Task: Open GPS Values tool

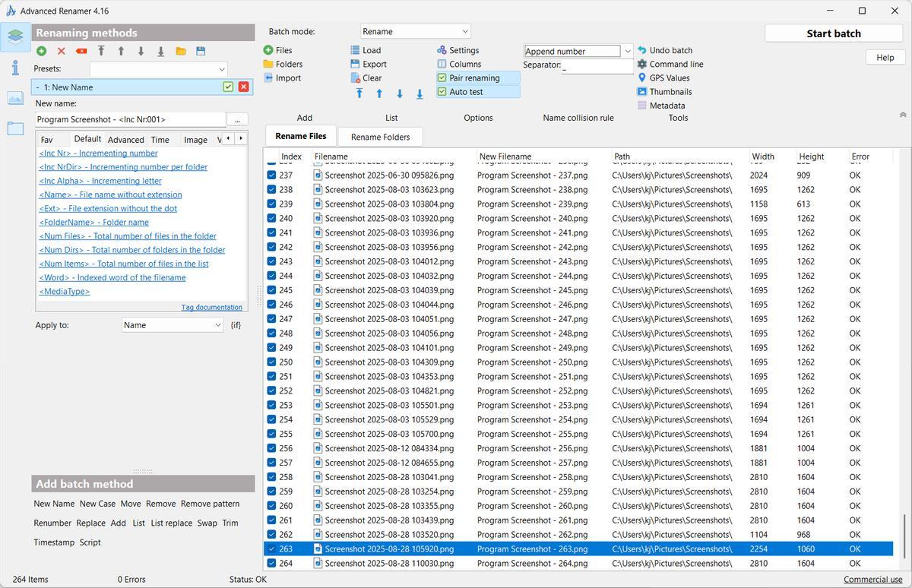Action: click(669, 77)
